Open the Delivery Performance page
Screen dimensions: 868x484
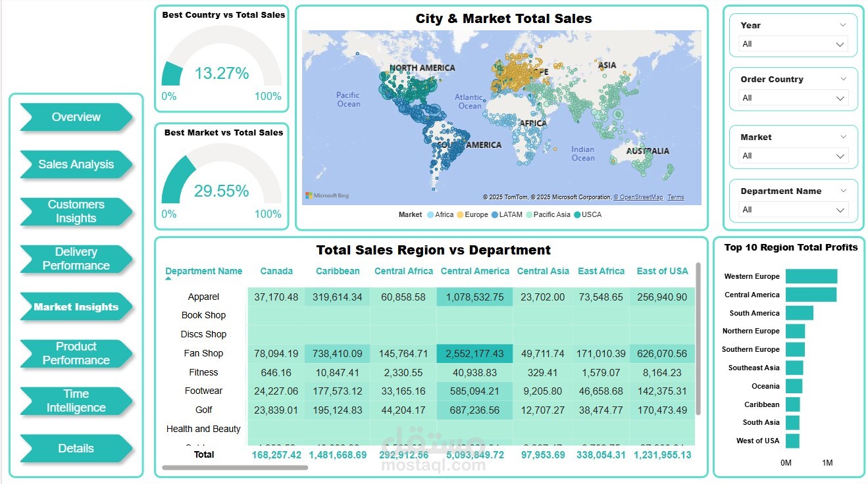(x=76, y=259)
